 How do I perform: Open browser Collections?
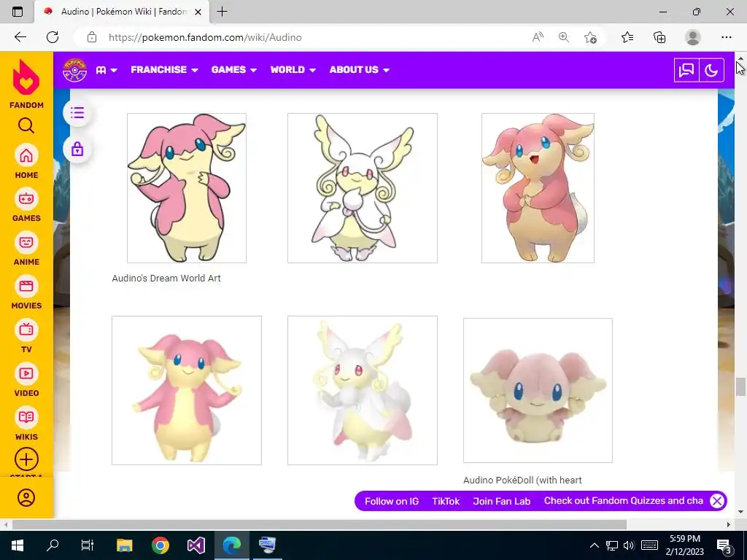coord(659,37)
